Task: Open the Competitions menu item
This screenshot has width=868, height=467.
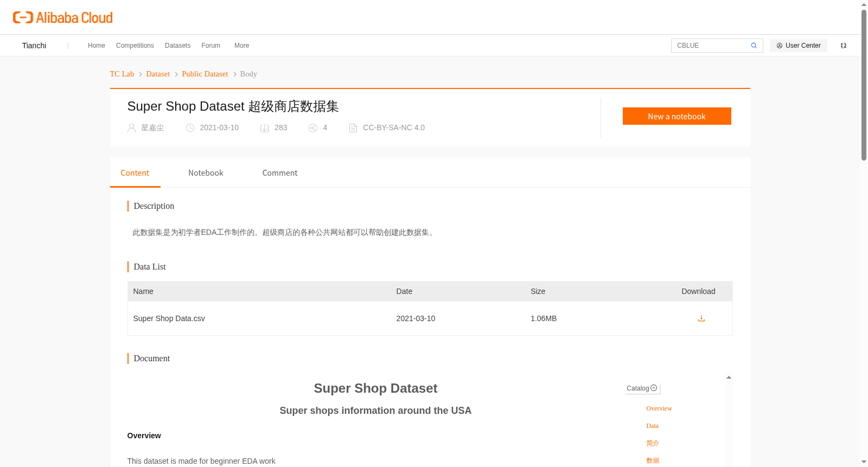Action: 135,46
